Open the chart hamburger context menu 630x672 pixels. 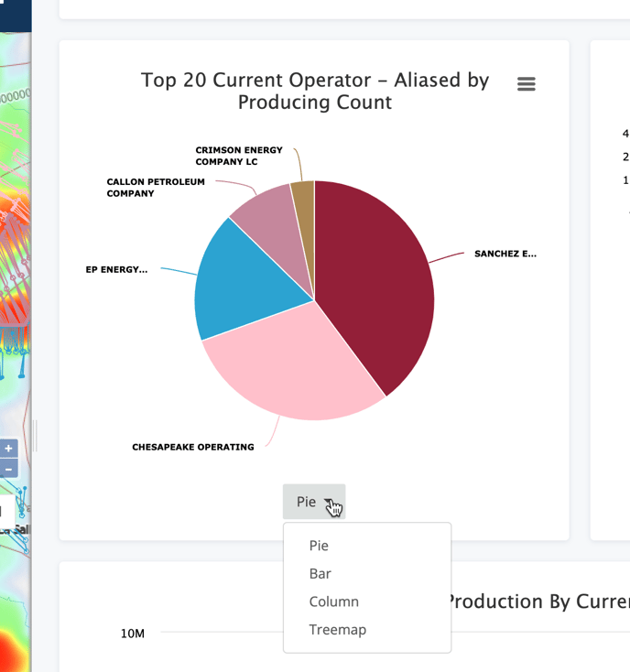point(527,84)
